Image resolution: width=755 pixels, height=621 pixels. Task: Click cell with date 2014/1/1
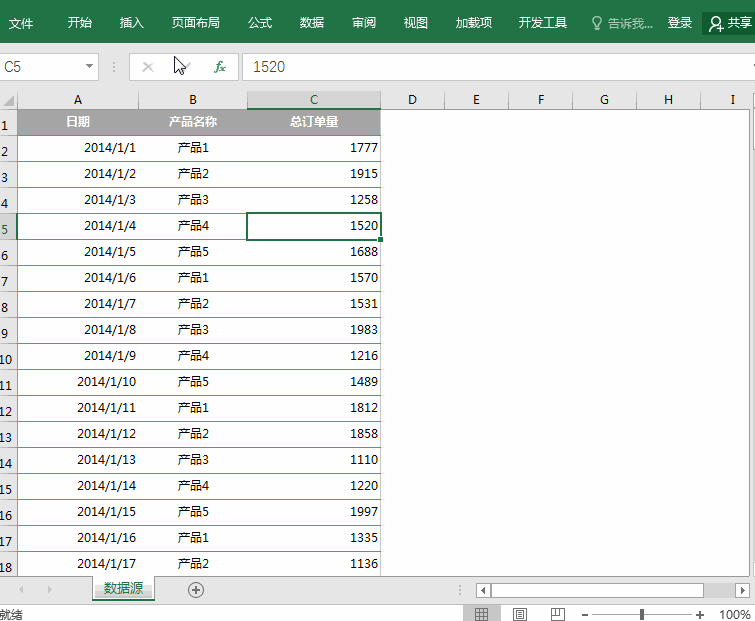[x=78, y=148]
